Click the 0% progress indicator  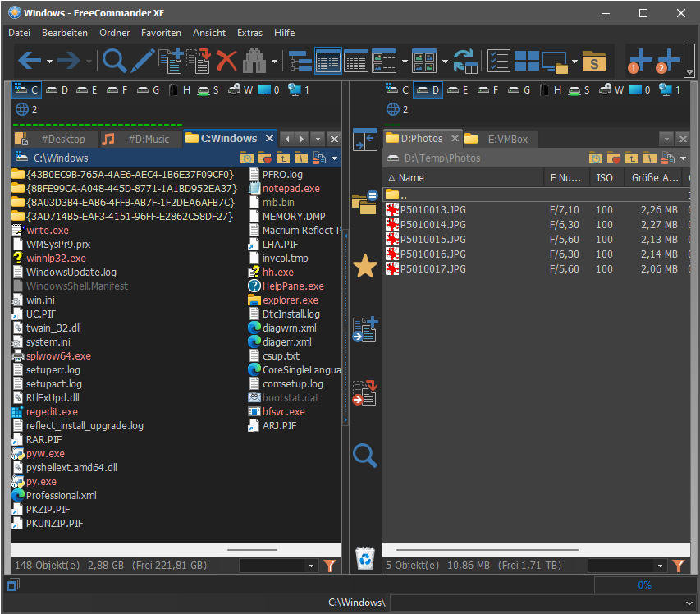644,585
